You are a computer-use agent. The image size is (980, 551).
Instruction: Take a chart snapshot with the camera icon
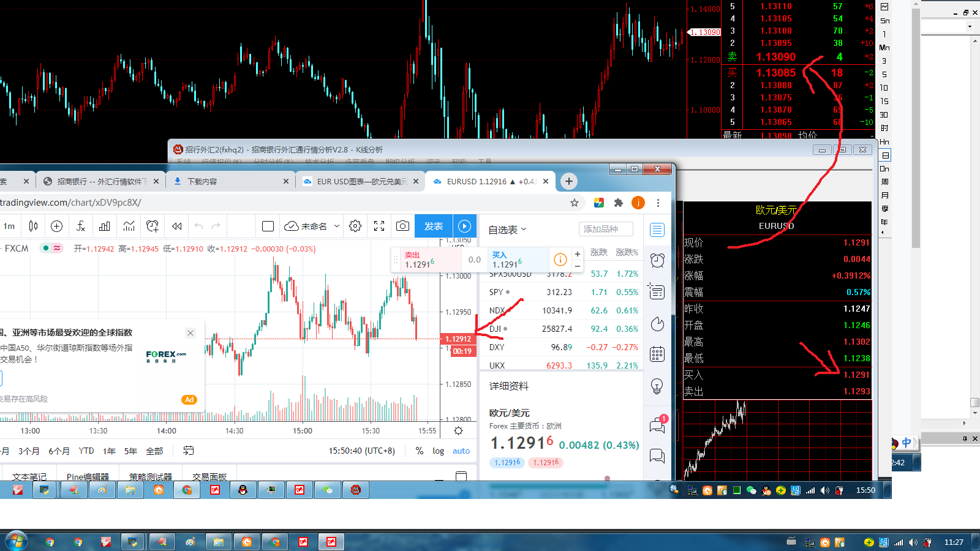coord(402,227)
